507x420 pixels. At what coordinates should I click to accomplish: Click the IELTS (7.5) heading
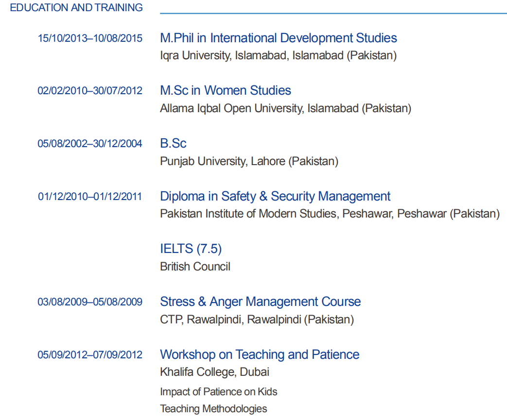191,249
